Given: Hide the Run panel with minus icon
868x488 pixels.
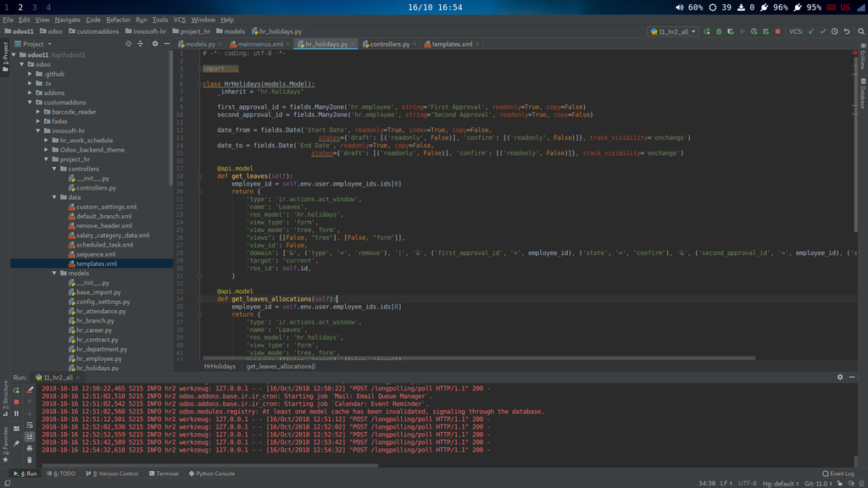Looking at the screenshot, I should coord(852,377).
